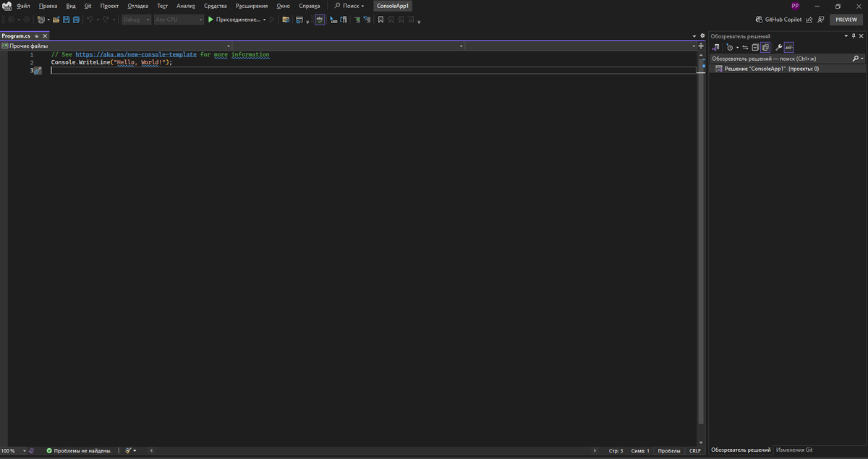Toggle auto-hide pin on Solution Explorer
Viewport: 868px width, 459px height.
[854, 35]
